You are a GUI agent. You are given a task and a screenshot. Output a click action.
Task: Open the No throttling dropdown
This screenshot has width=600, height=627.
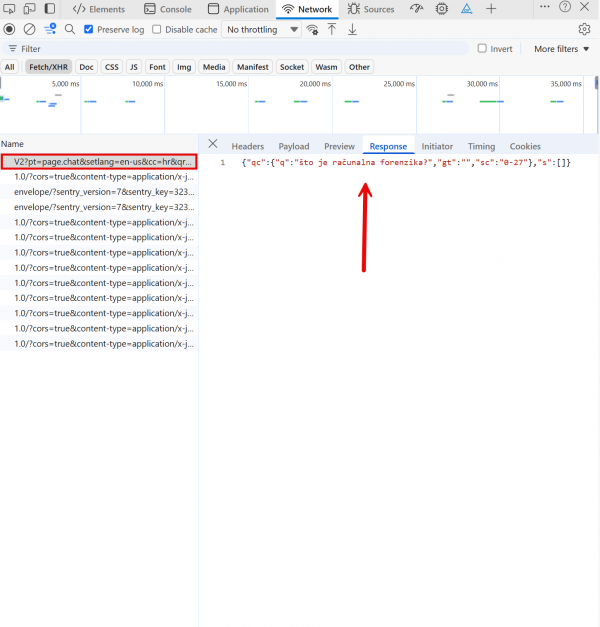[262, 29]
